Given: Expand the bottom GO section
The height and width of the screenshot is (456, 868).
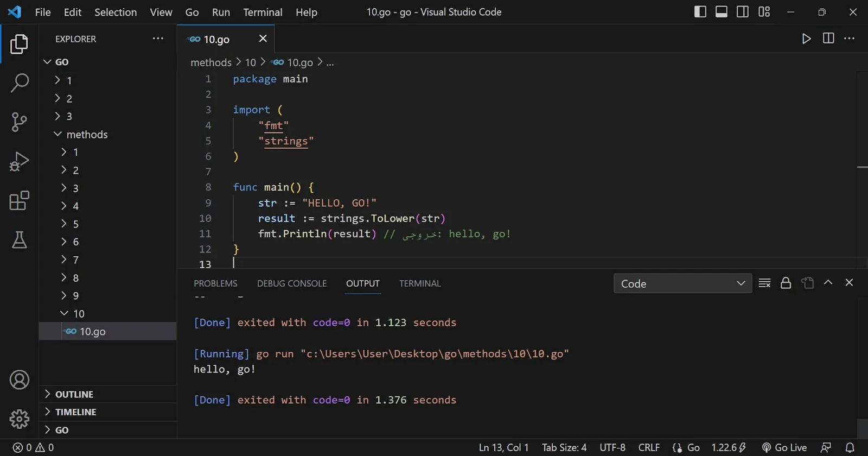Looking at the screenshot, I should pyautogui.click(x=108, y=430).
